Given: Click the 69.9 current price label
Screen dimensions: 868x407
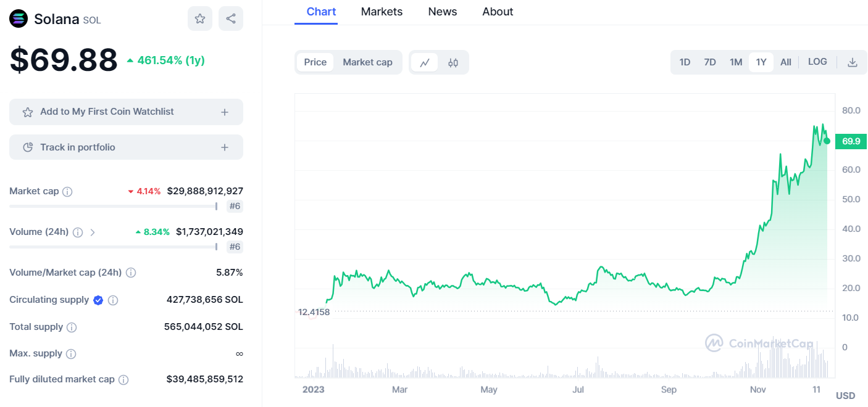Looking at the screenshot, I should pos(851,141).
